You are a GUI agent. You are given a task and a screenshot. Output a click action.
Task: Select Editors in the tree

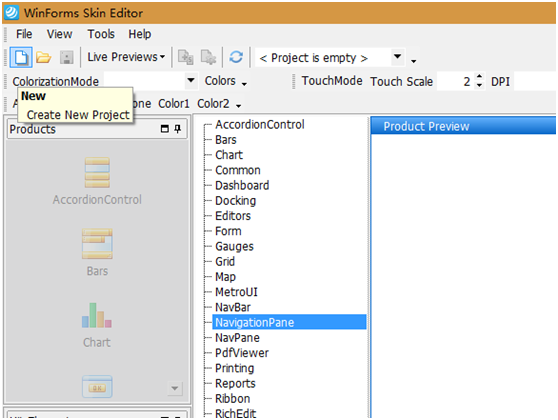[x=233, y=216]
